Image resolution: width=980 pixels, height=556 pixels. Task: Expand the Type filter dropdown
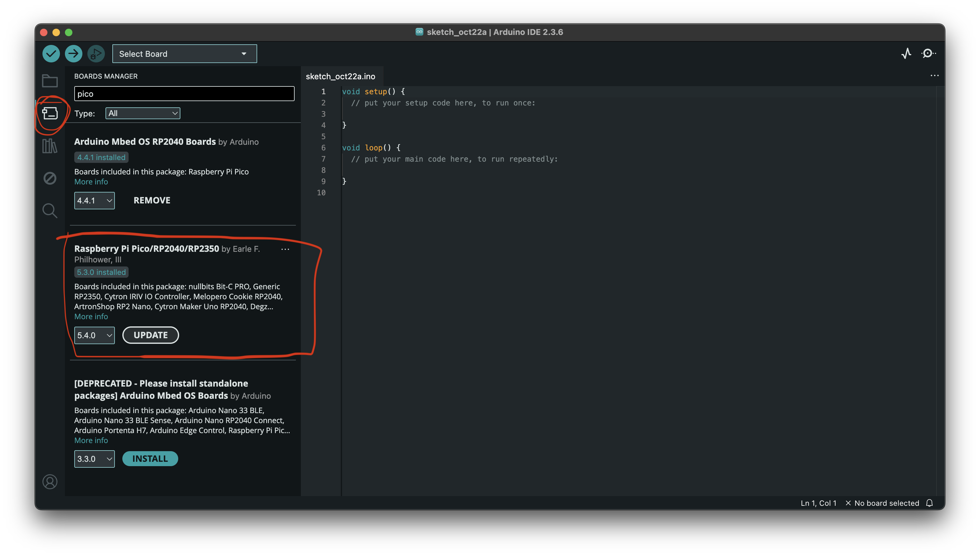pyautogui.click(x=142, y=113)
